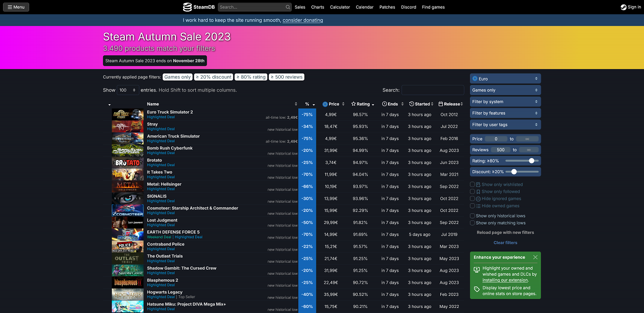
Task: Remove the ≥ 500 reviews filter tag
Action: point(287,77)
